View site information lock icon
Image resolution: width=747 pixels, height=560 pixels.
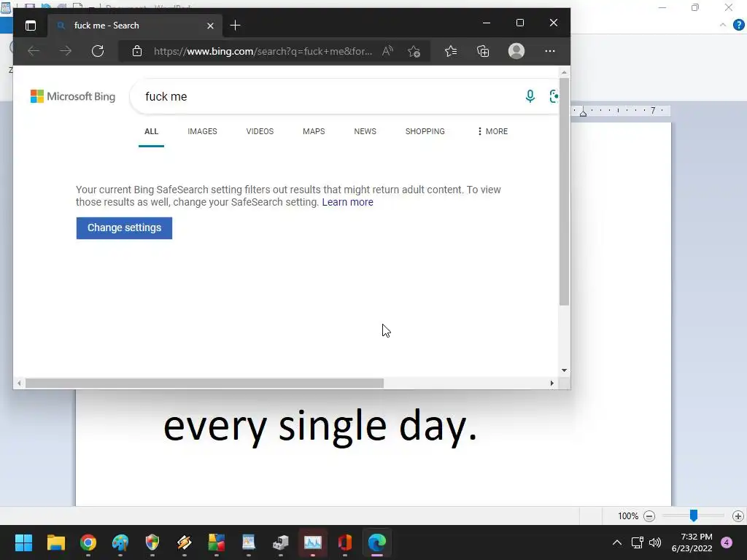pyautogui.click(x=137, y=51)
